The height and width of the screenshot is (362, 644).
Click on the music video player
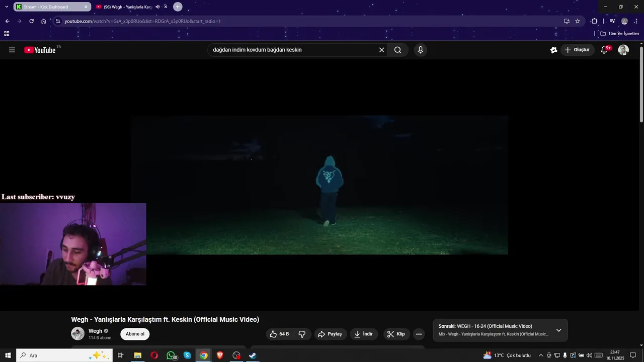pos(319,185)
